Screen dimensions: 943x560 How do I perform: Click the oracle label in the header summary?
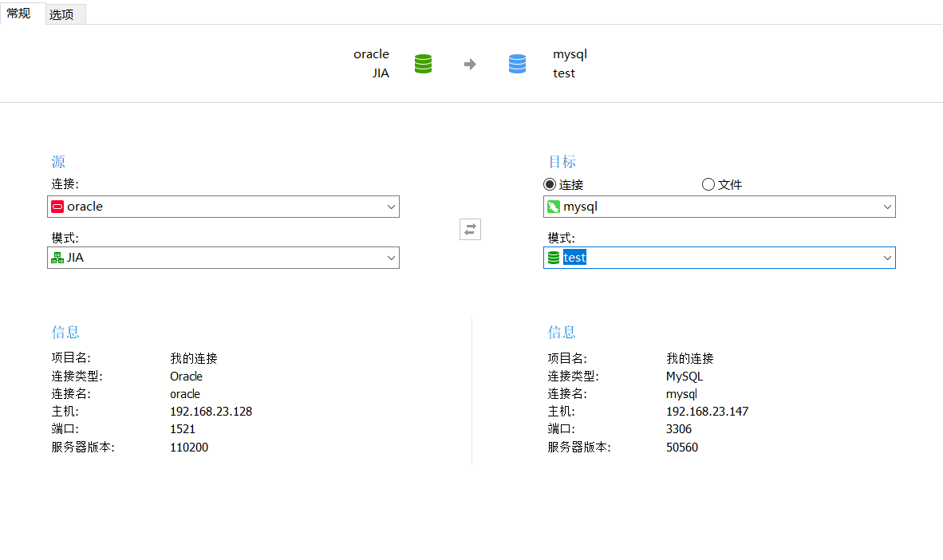(371, 54)
